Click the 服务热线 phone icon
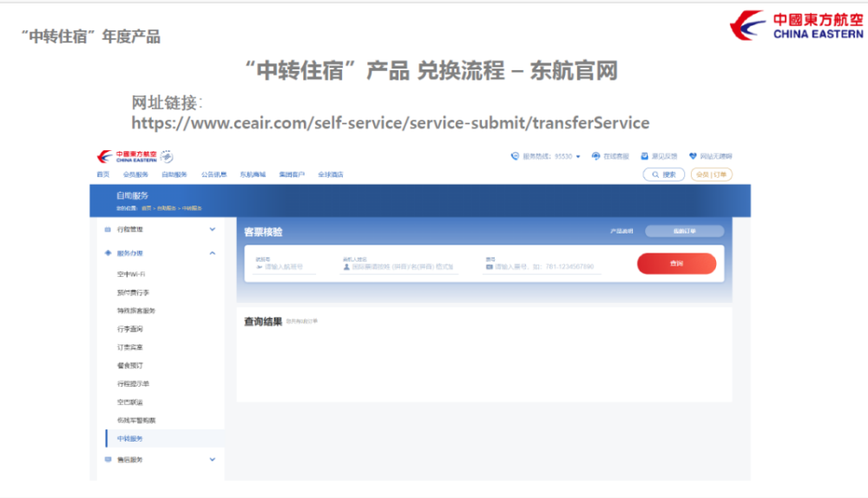This screenshot has height=498, width=868. tap(514, 156)
